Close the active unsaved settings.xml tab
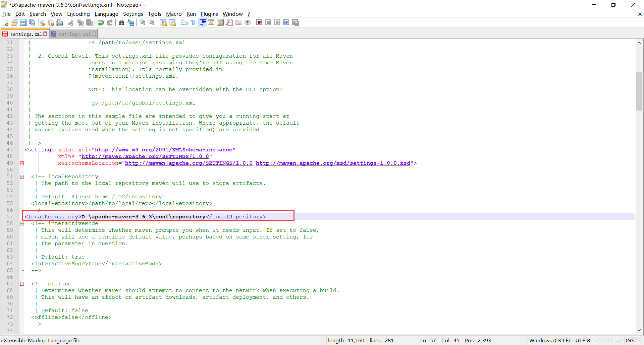 click(x=45, y=34)
